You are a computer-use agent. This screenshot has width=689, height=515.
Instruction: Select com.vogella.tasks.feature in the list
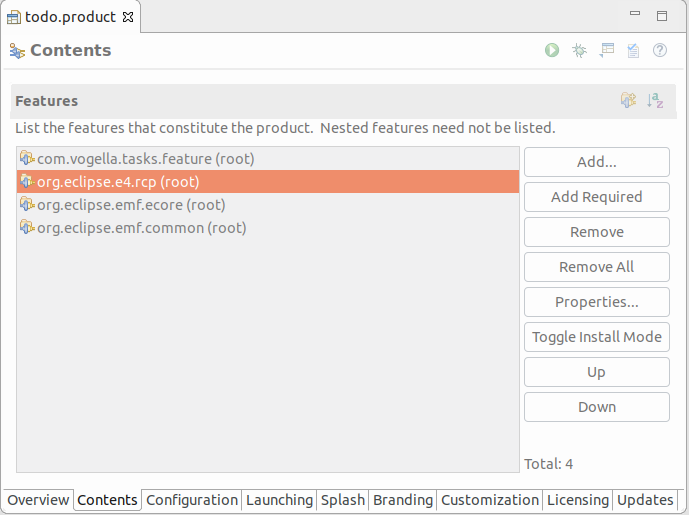(145, 158)
